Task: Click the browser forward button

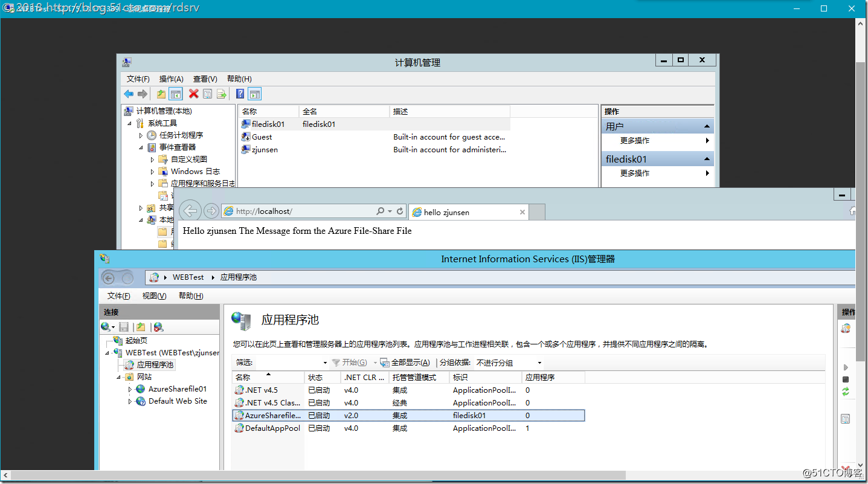Action: [211, 210]
